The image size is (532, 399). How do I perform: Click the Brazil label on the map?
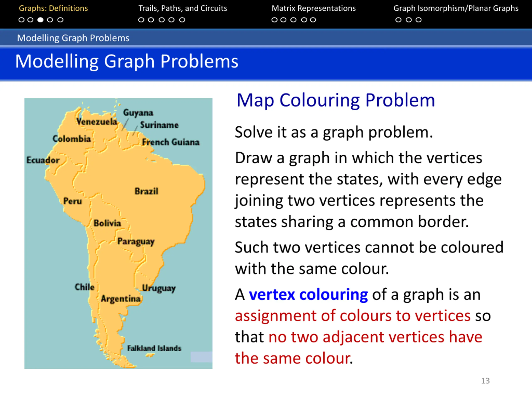pyautogui.click(x=147, y=191)
